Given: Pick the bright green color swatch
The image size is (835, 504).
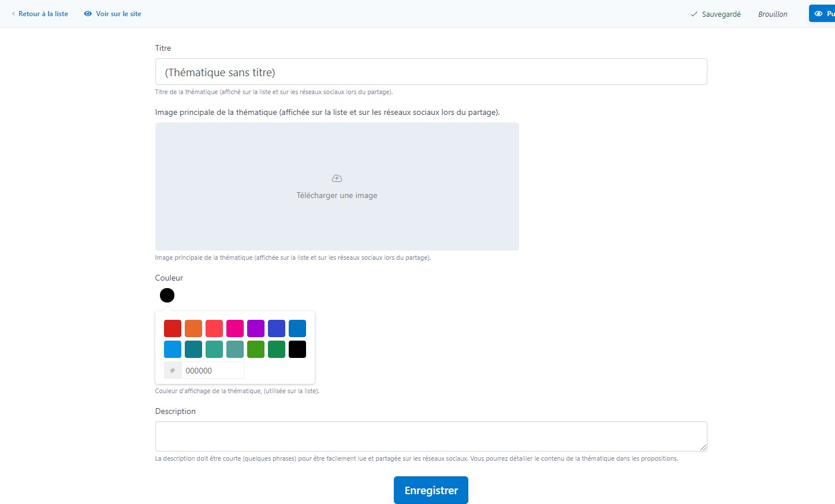Looking at the screenshot, I should [256, 349].
